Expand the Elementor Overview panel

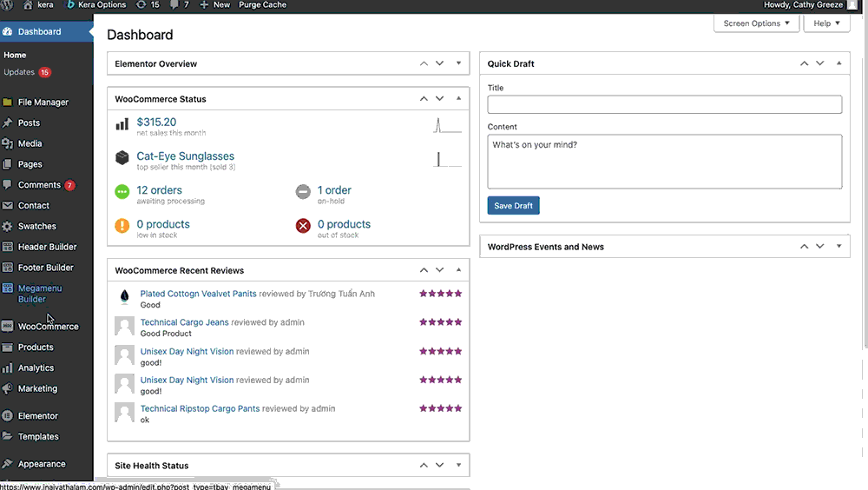coord(458,63)
